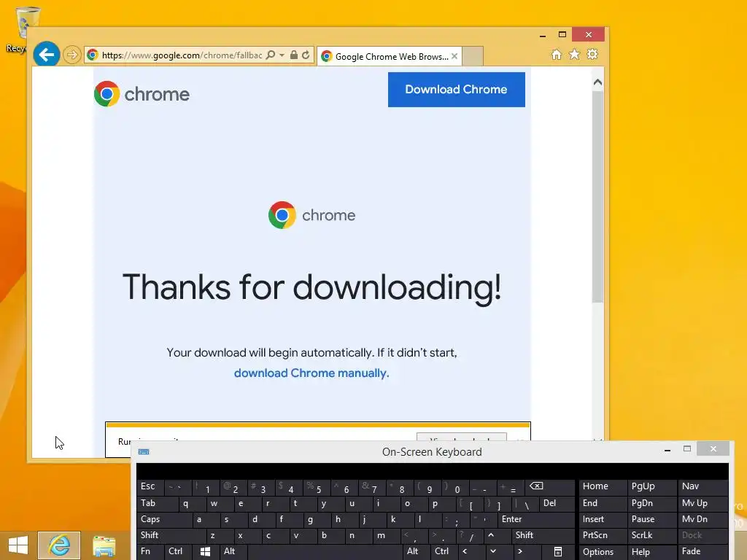Close the Google Chrome Web Browser tab
The width and height of the screenshot is (747, 560).
point(454,56)
